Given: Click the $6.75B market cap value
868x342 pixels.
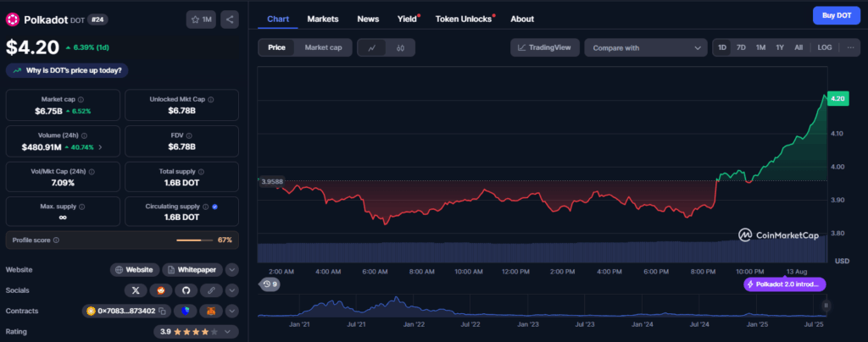Looking at the screenshot, I should point(48,111).
